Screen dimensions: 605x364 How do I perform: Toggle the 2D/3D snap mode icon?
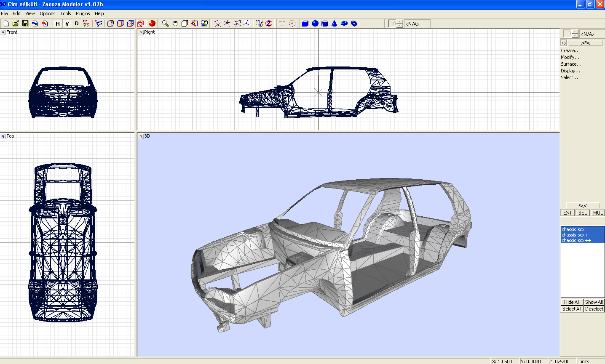259,24
